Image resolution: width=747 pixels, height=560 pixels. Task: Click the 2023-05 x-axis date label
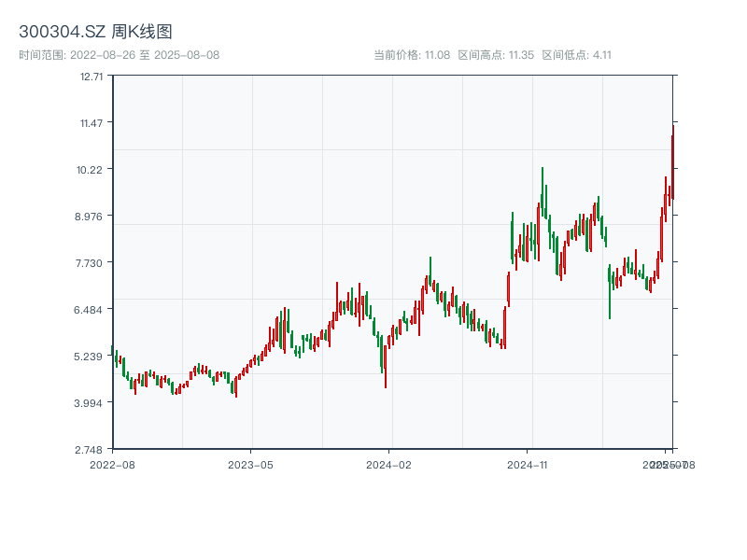(x=250, y=464)
